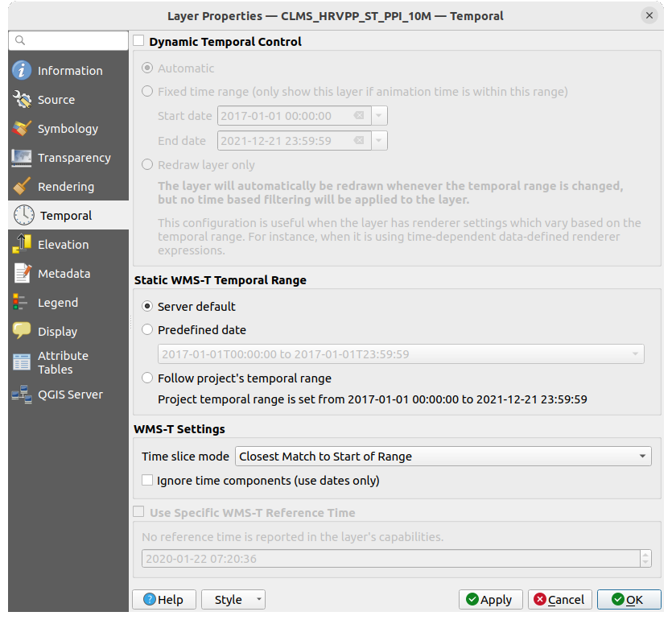Image resolution: width=672 pixels, height=620 pixels.
Task: Select the Source settings icon
Action: [22, 100]
